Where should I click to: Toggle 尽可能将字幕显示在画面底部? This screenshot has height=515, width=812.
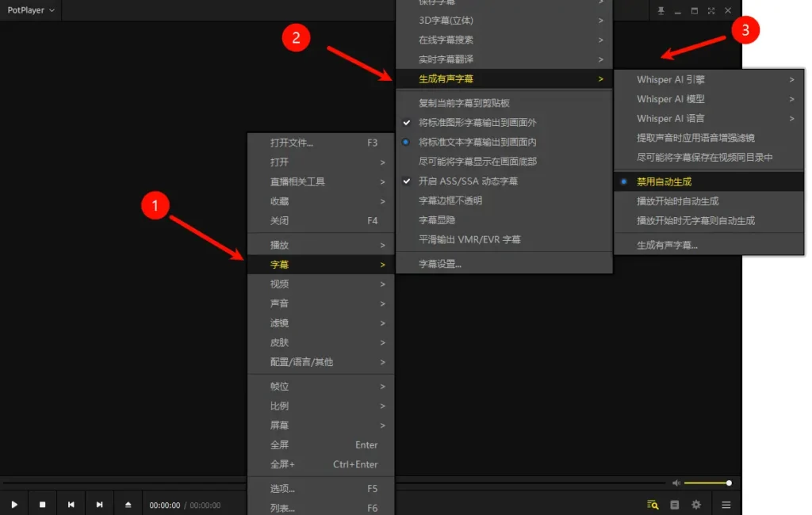(504, 162)
